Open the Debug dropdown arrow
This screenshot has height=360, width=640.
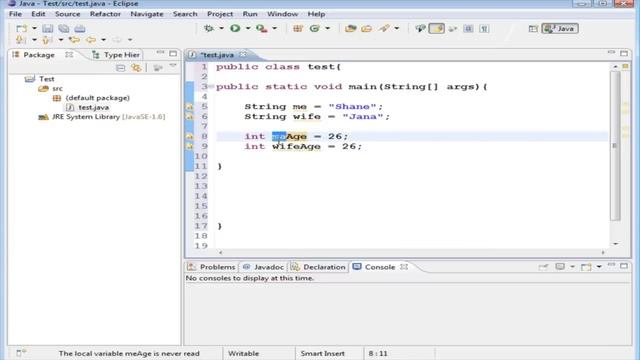click(x=221, y=29)
